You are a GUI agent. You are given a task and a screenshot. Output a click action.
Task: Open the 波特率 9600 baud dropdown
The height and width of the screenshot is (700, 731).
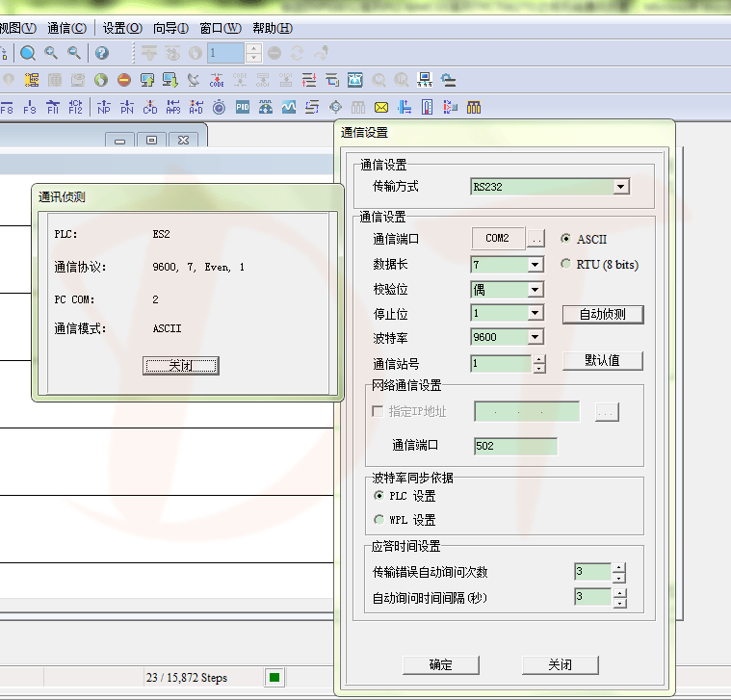click(x=535, y=336)
